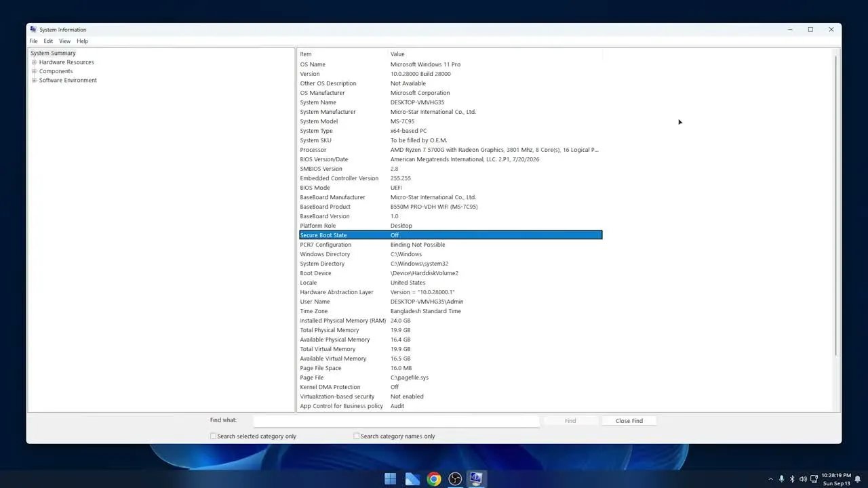
Task: Open the taskbar clock and date
Action: (x=835, y=479)
